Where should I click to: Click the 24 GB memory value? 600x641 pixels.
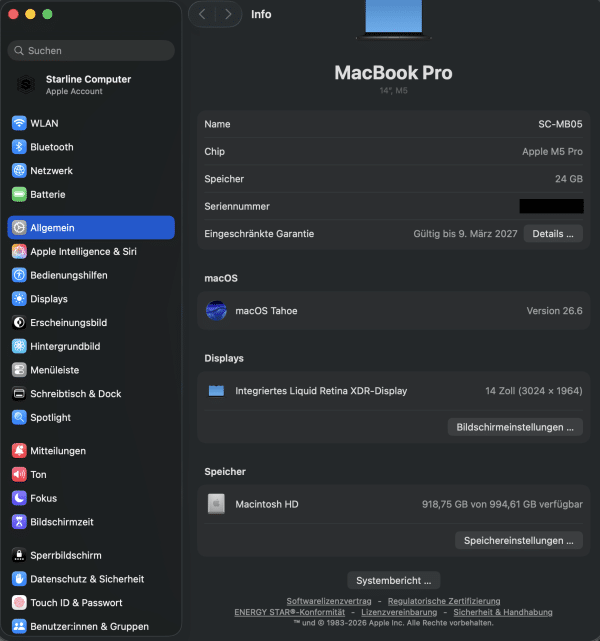[569, 179]
